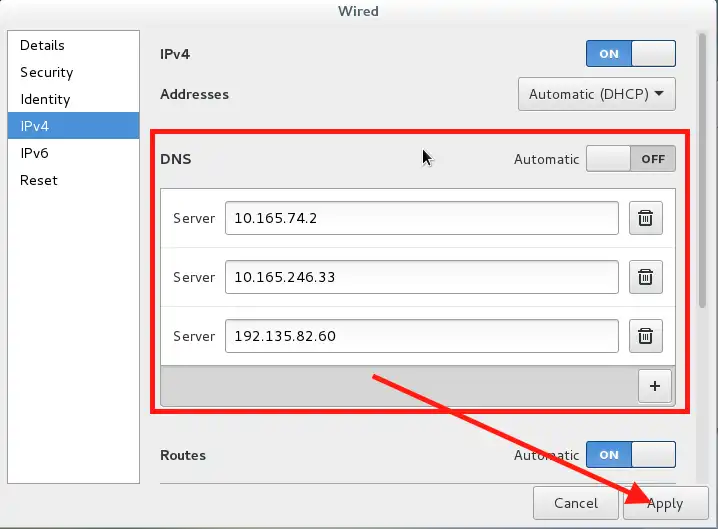Open the Addresses Automatic (DHCP) dropdown

click(597, 94)
